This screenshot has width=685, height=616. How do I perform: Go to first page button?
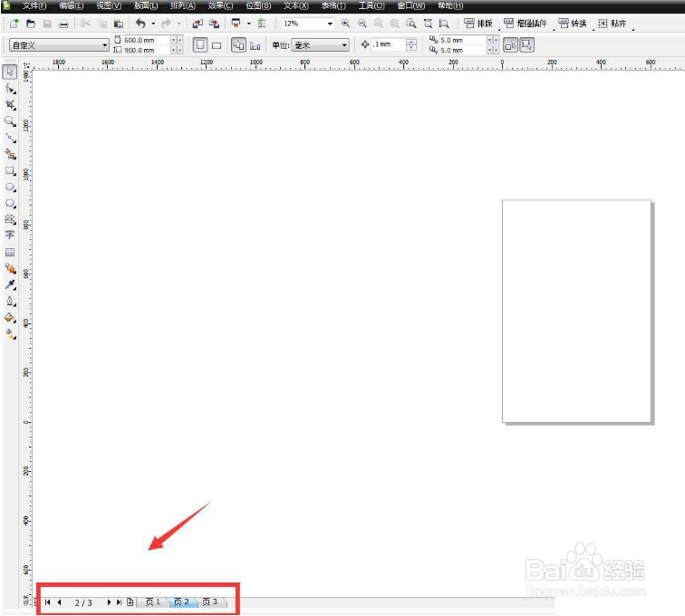point(48,602)
